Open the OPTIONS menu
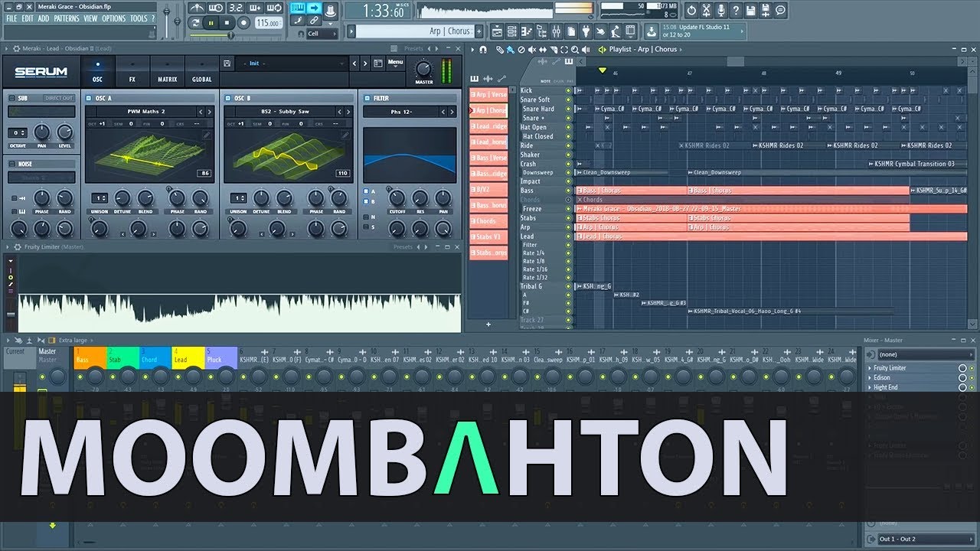 113,18
